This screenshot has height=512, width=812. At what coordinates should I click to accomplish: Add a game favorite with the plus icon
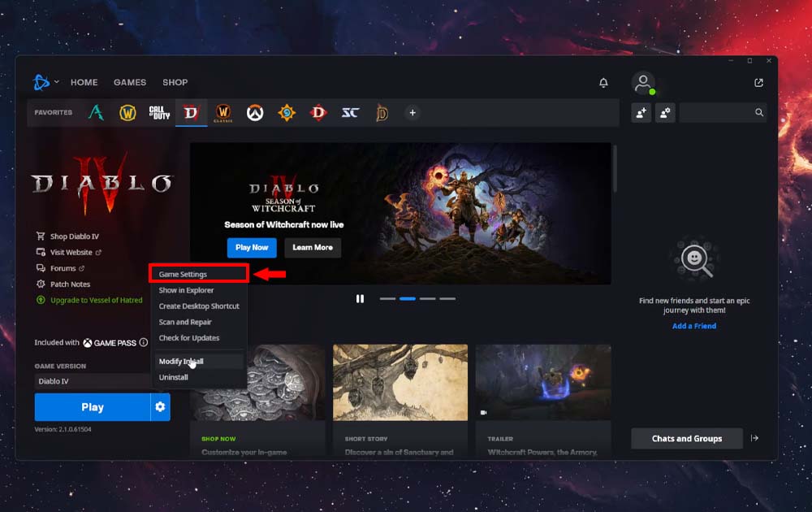(412, 113)
